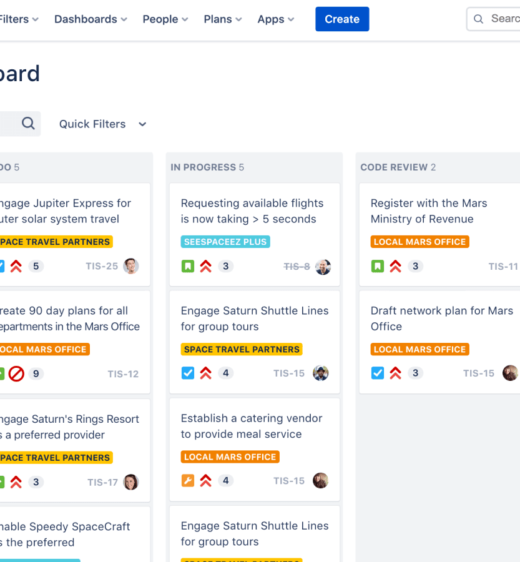Click LOCAL MARS OFFICE label on TIS-11 card
Viewport: 520px width, 562px height.
pos(420,242)
